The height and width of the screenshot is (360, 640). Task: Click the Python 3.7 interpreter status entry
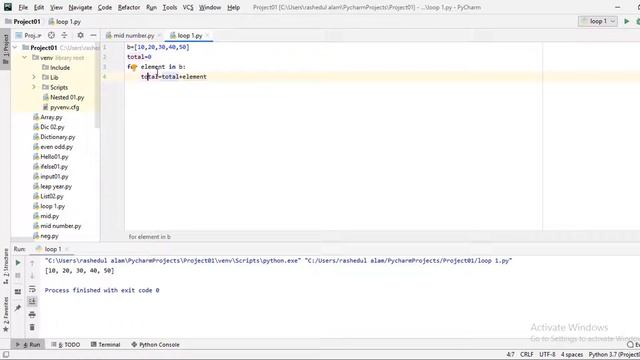click(x=614, y=355)
